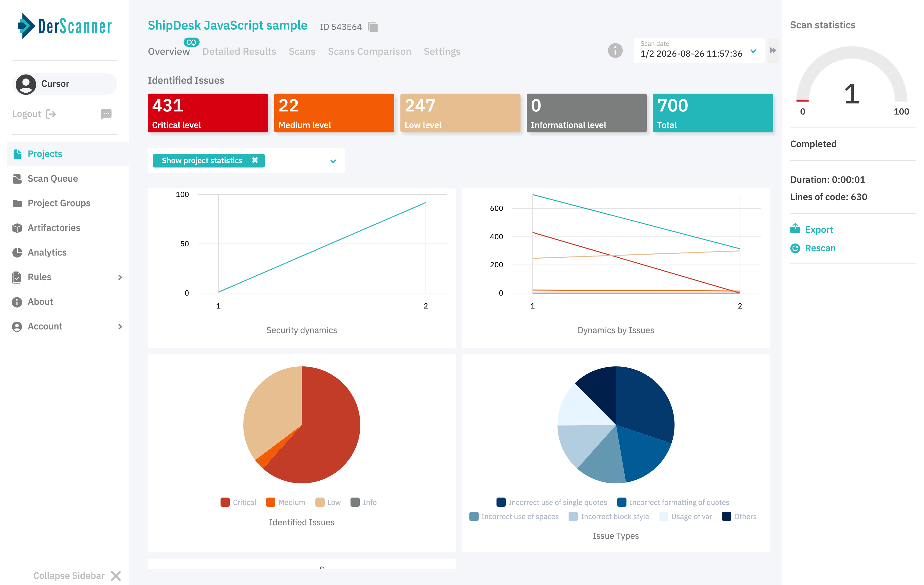Toggle Incorrect formatting of quotes legend
Screen dimensions: 924x585
pos(673,502)
